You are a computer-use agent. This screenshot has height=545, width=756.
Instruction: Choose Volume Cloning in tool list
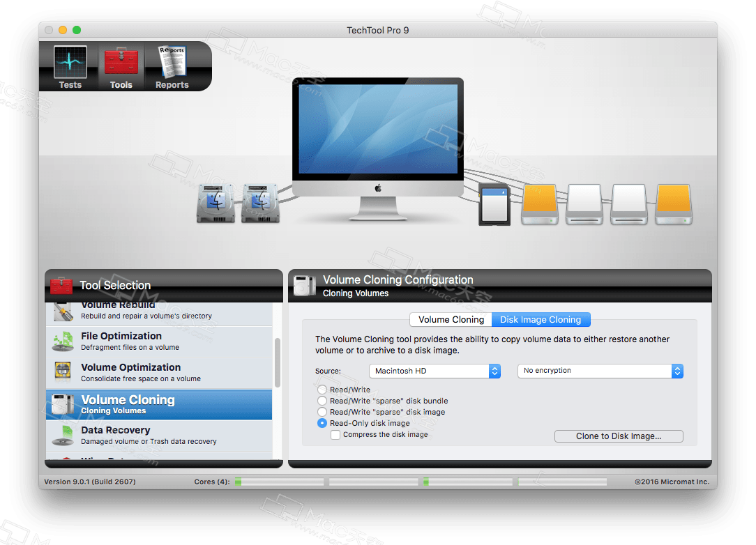[x=159, y=404]
